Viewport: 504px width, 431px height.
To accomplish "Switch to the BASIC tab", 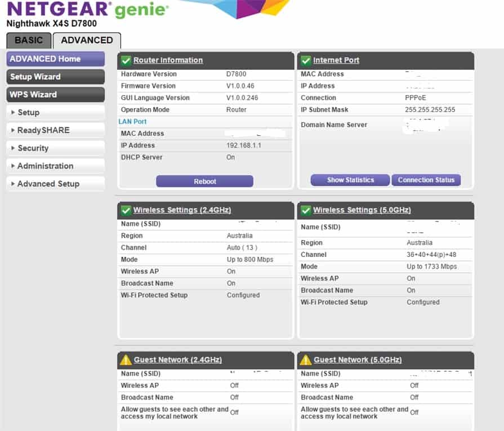I will click(29, 41).
